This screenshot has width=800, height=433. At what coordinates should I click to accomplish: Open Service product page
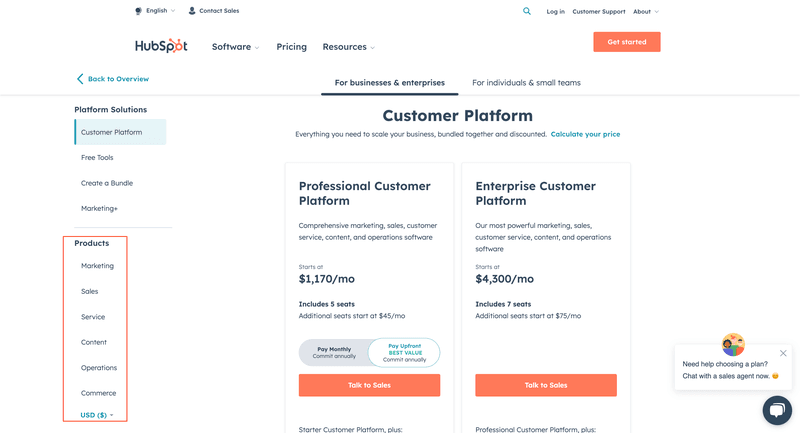coord(93,317)
